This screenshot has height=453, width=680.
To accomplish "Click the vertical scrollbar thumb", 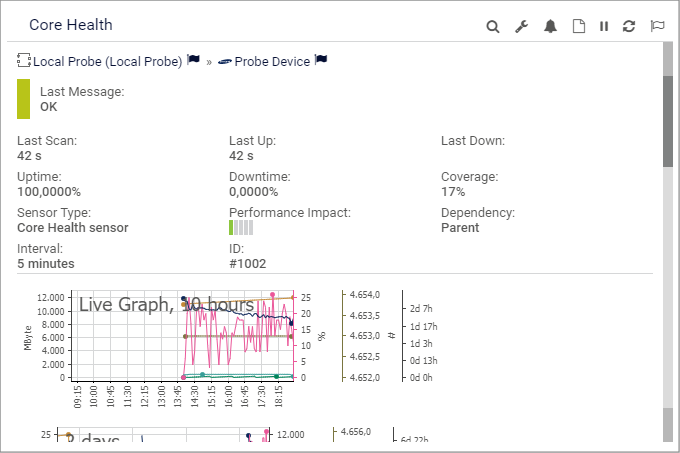I will pos(668,120).
